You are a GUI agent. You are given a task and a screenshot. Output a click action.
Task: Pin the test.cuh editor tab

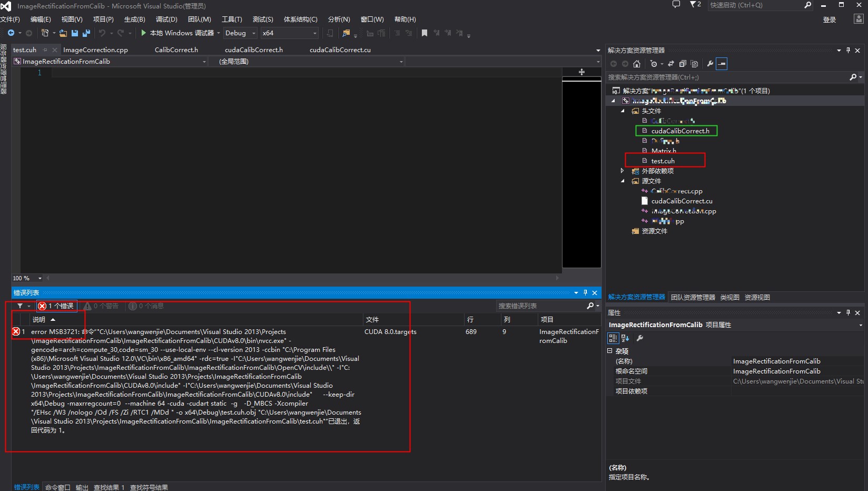[45, 50]
